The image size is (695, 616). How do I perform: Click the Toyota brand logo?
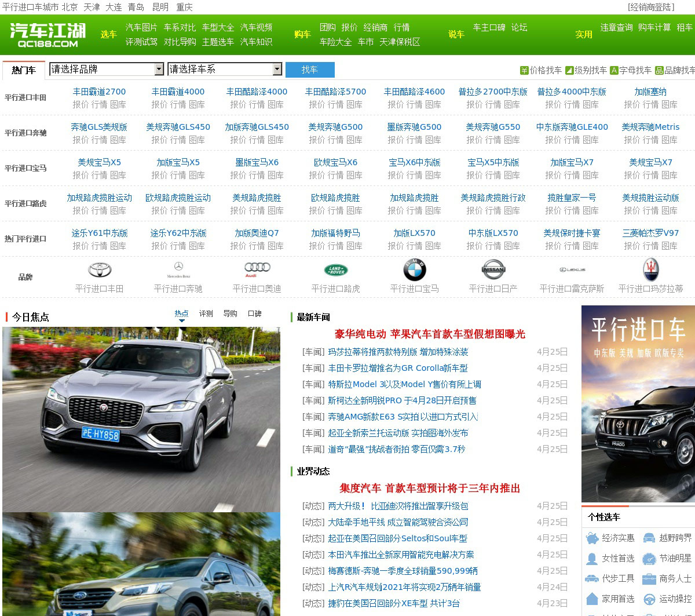pyautogui.click(x=99, y=270)
